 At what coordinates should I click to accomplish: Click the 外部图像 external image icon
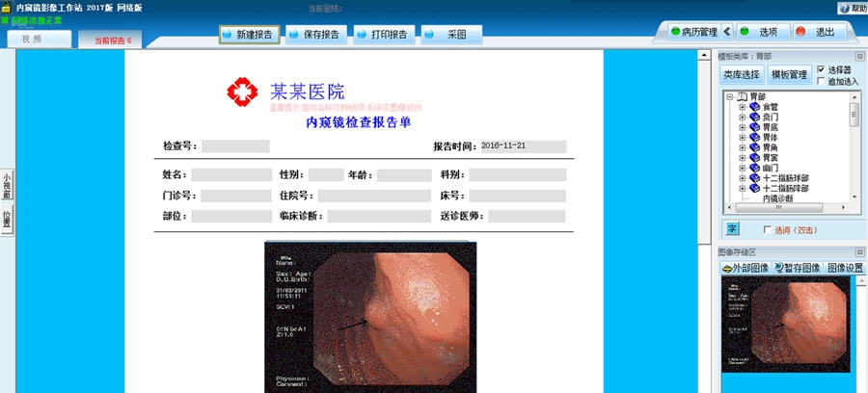[x=746, y=268]
